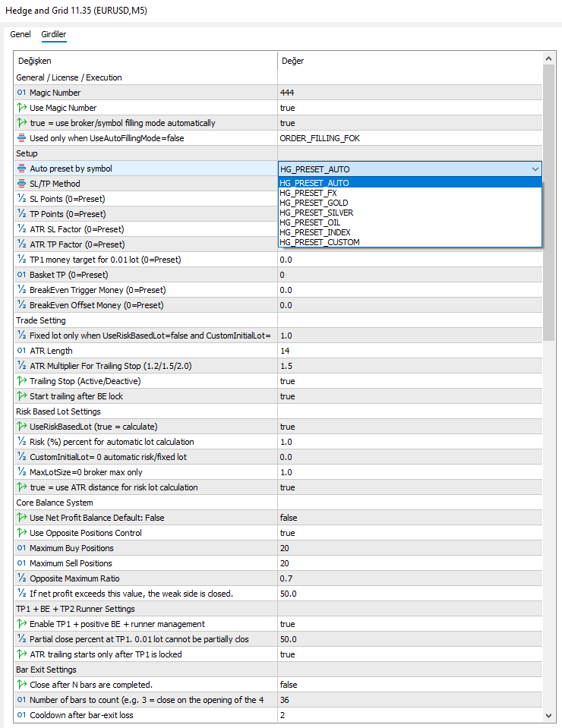562x728 pixels.
Task: Click the 'Core Balance System' section header
Action: click(x=55, y=503)
